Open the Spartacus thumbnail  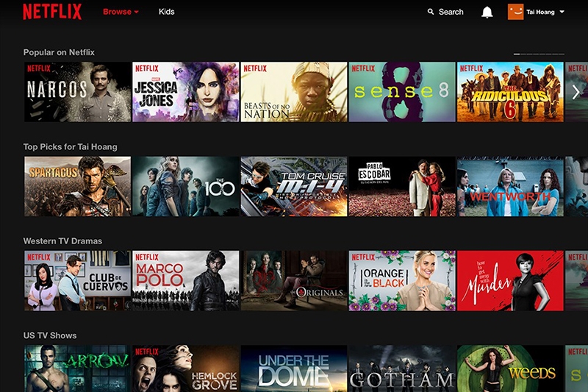(x=78, y=186)
